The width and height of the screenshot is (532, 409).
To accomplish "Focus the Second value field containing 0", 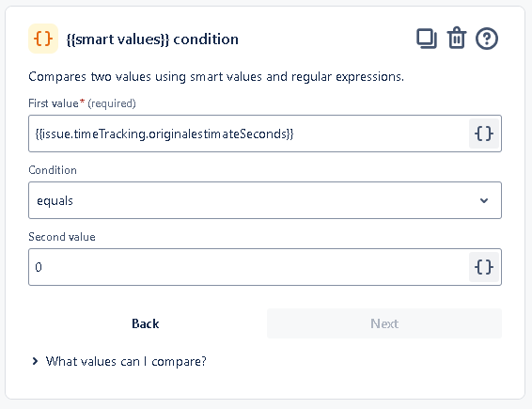I will (249, 267).
